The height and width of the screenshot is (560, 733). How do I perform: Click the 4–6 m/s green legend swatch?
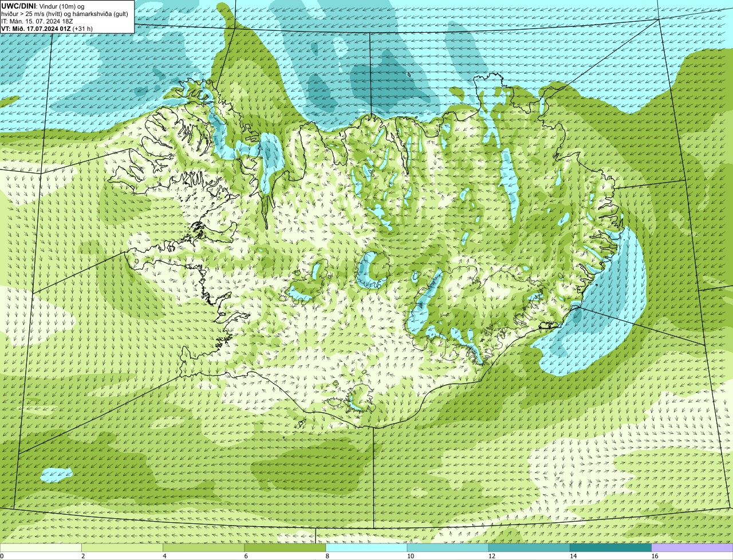coord(203,548)
